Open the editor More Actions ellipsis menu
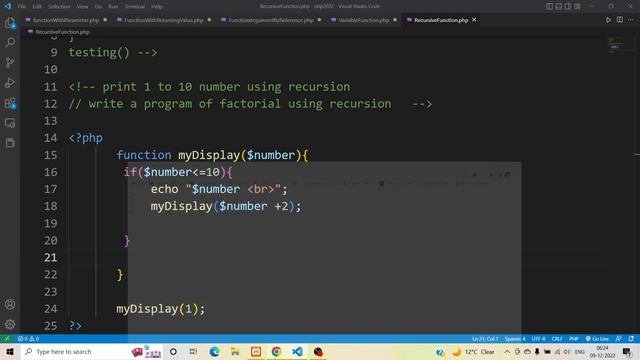This screenshot has width=640, height=360. coord(631,20)
